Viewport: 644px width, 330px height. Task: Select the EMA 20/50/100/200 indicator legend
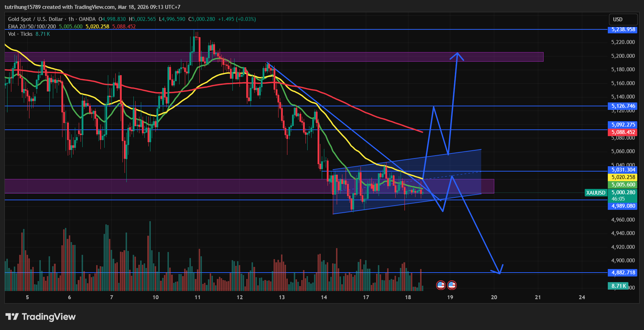pyautogui.click(x=32, y=27)
